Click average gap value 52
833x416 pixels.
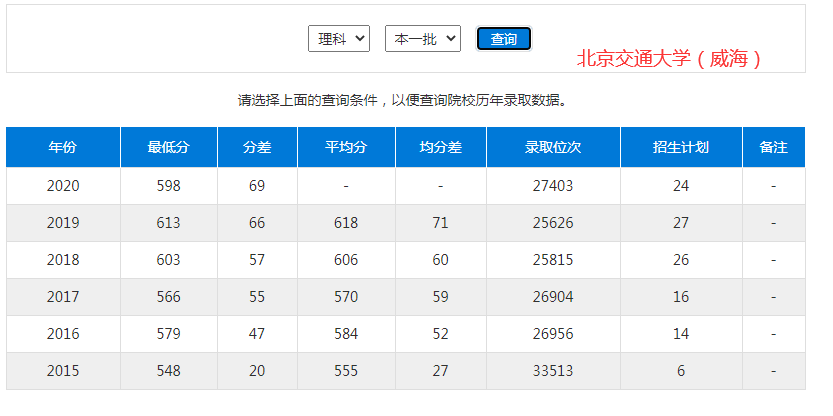440,334
